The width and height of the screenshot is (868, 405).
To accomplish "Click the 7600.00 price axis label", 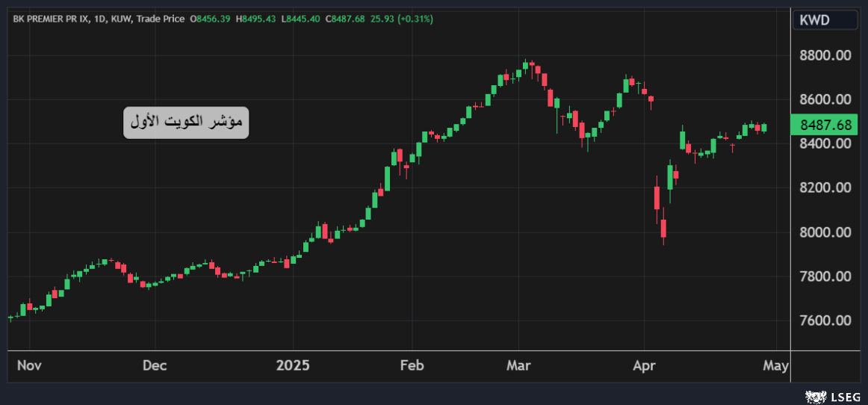I will pyautogui.click(x=825, y=321).
